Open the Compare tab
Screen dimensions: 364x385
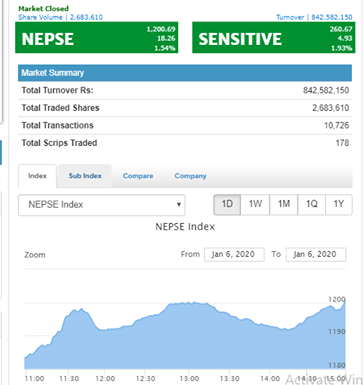pyautogui.click(x=138, y=176)
